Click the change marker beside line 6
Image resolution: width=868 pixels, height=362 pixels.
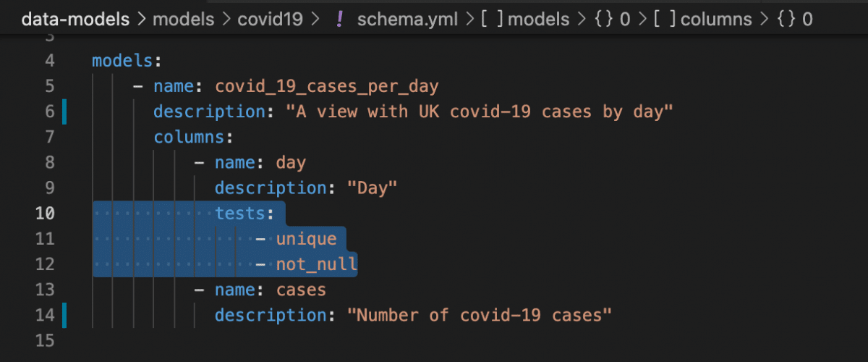coord(64,112)
